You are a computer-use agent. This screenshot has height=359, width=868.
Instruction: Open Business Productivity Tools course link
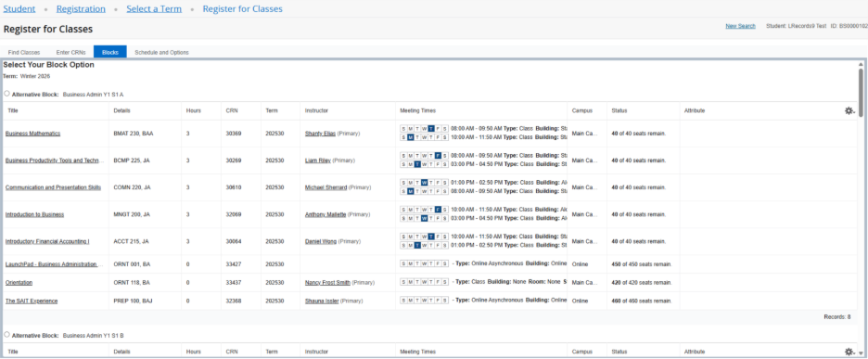[54, 160]
